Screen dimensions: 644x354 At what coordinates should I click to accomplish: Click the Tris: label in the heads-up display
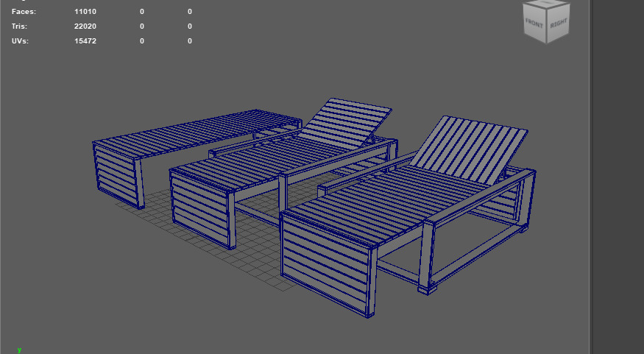coord(19,26)
